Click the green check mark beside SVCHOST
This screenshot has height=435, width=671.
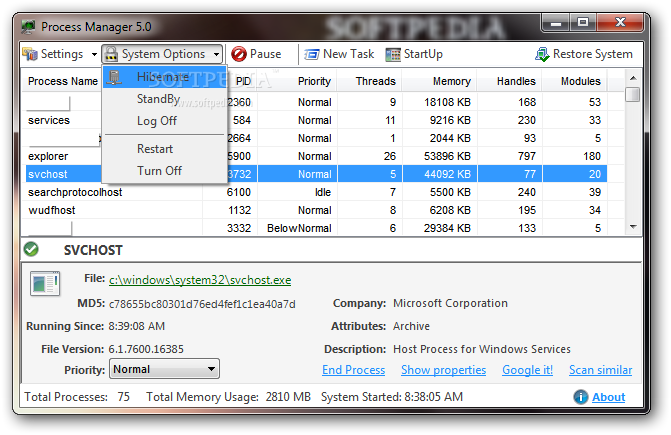point(31,249)
